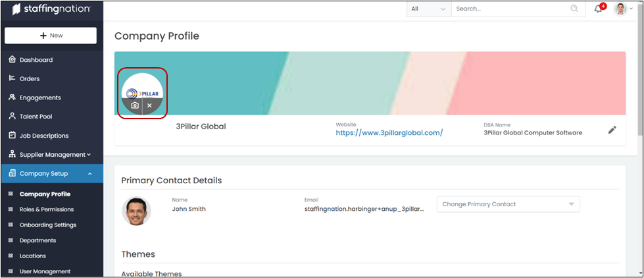This screenshot has height=278, width=644.
Task: Remove company logo with X icon
Action: 149,105
